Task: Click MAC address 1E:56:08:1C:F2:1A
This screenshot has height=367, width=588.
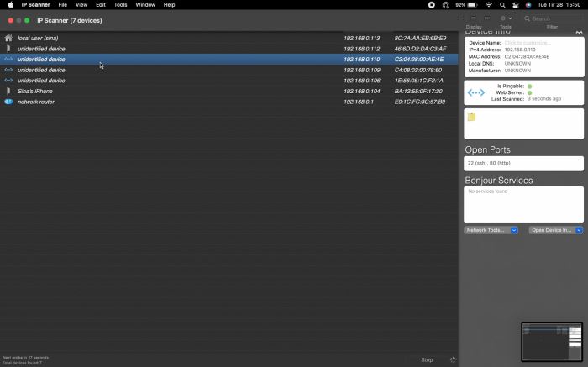Action: pyautogui.click(x=418, y=81)
